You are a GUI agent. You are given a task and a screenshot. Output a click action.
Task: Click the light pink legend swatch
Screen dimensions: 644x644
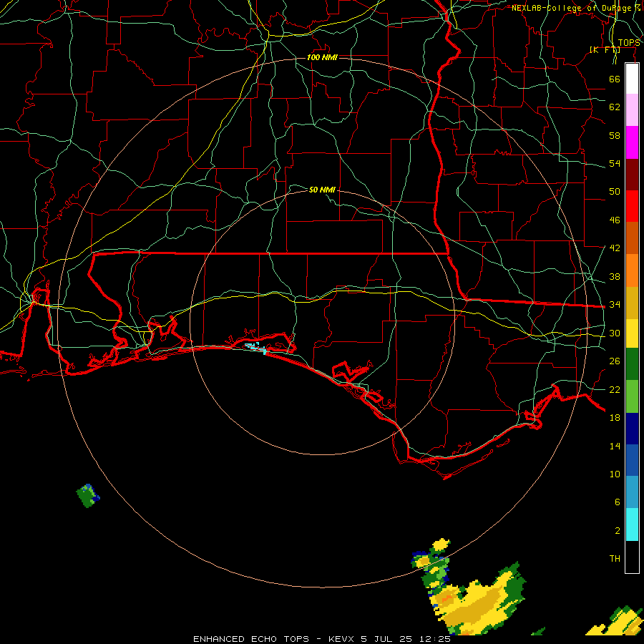[x=632, y=109]
